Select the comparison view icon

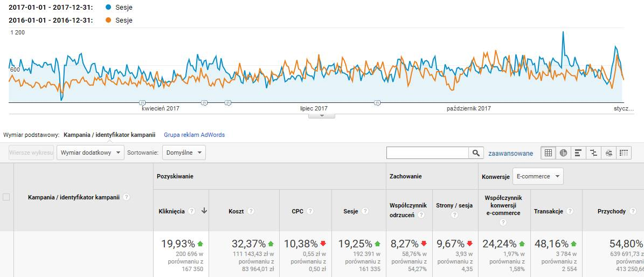point(593,153)
